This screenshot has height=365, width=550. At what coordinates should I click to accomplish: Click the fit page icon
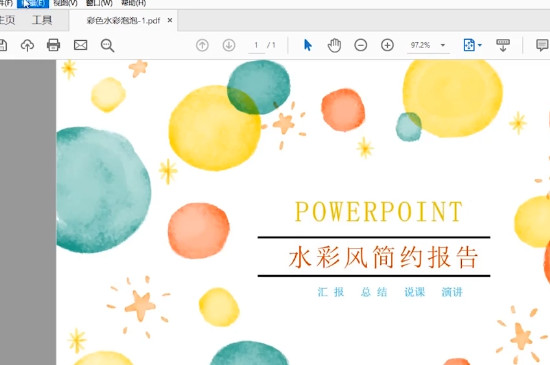(x=469, y=45)
